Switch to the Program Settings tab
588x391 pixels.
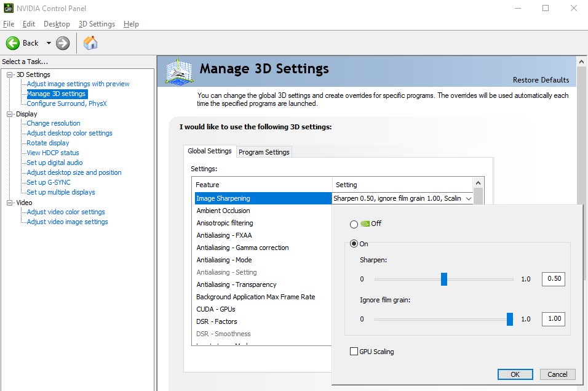coord(264,152)
